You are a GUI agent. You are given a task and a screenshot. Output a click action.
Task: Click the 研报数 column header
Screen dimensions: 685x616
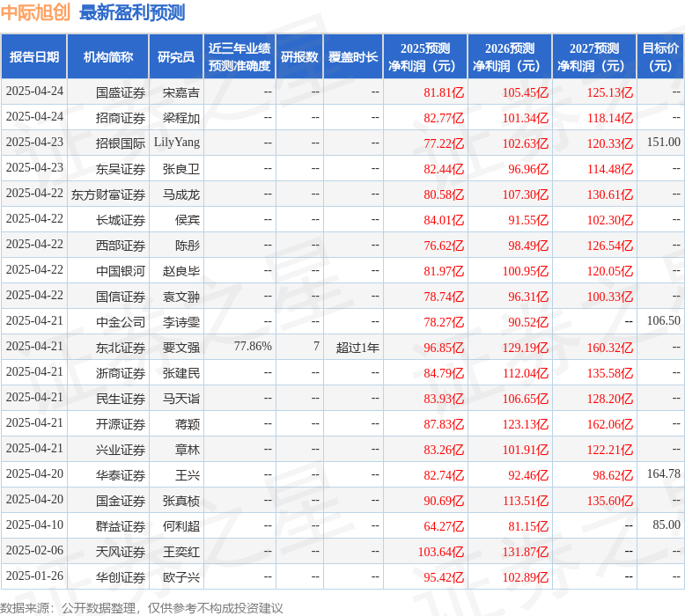coord(299,56)
